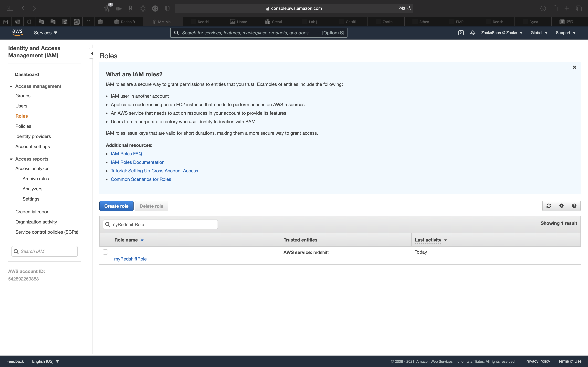
Task: Open Policies in the sidebar
Action: click(23, 126)
